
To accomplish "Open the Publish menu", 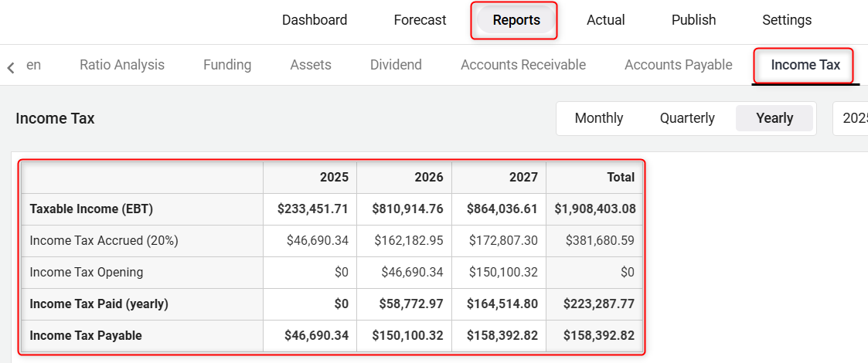I will pos(693,21).
